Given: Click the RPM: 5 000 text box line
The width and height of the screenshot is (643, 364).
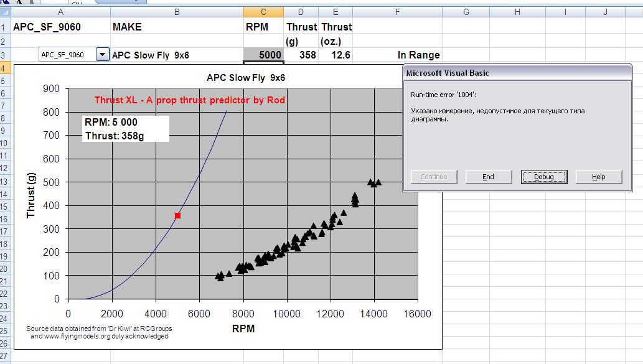Looking at the screenshot, I should pyautogui.click(x=111, y=122).
